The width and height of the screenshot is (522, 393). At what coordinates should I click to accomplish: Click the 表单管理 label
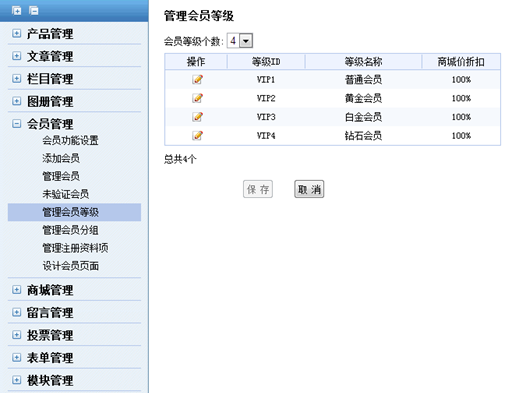coord(50,358)
